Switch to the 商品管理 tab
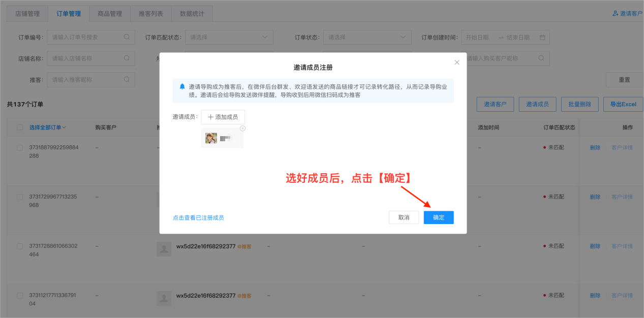The height and width of the screenshot is (318, 644). 109,14
